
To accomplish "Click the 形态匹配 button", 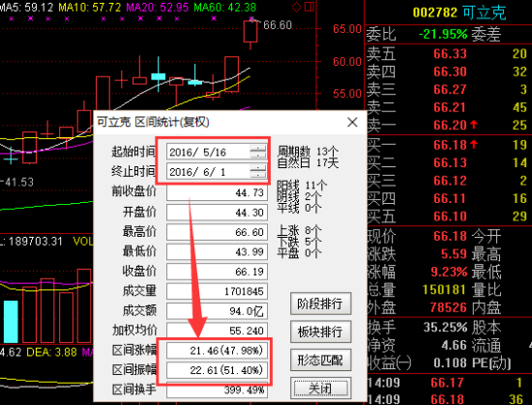I will tap(320, 360).
